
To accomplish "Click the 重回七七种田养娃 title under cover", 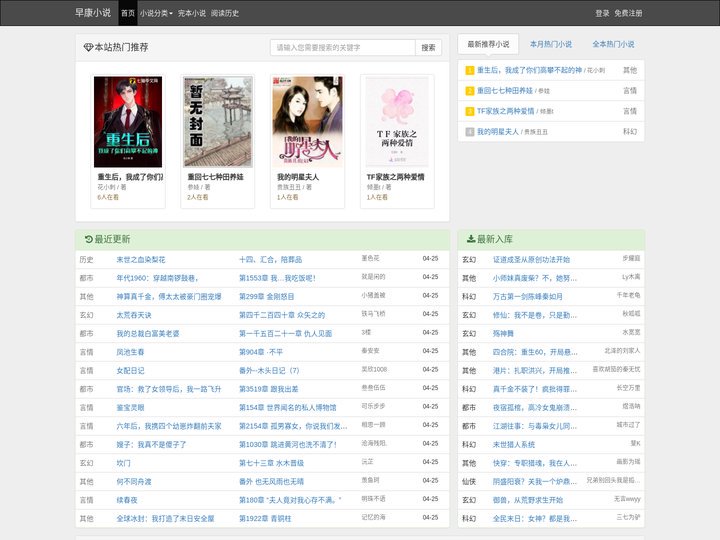I will click(215, 177).
